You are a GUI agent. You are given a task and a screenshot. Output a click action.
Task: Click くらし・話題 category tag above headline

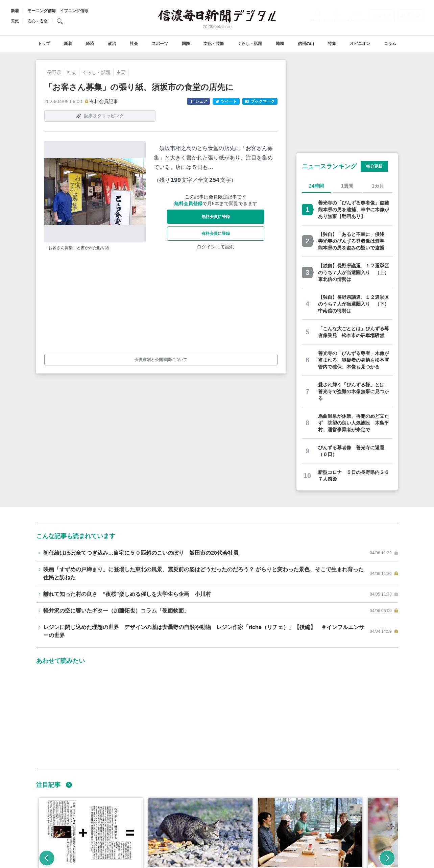(x=96, y=72)
